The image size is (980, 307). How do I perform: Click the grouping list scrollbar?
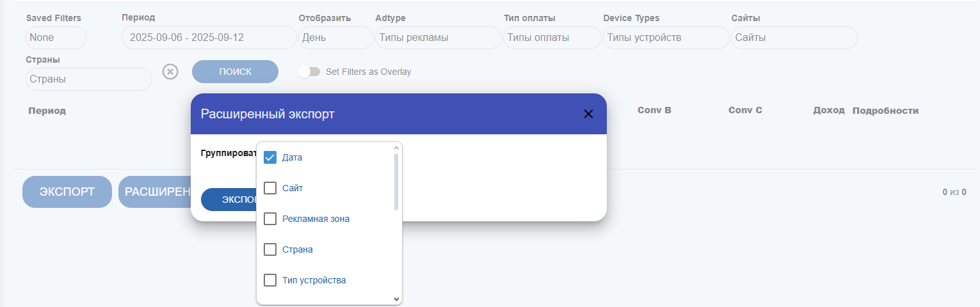pyautogui.click(x=396, y=182)
